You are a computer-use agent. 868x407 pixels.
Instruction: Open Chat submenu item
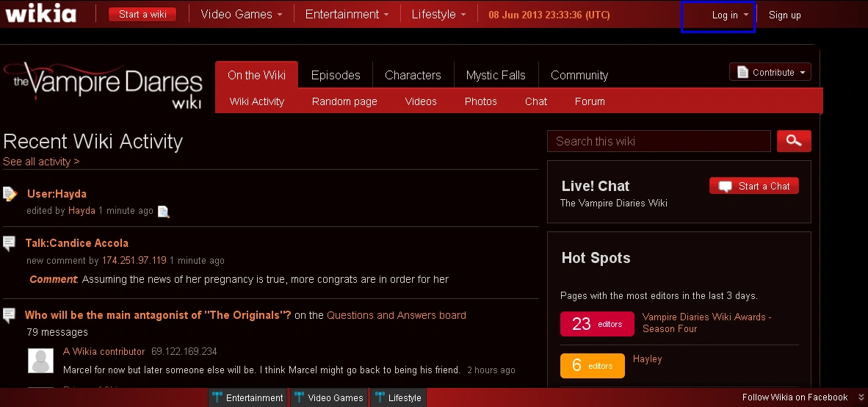(536, 101)
